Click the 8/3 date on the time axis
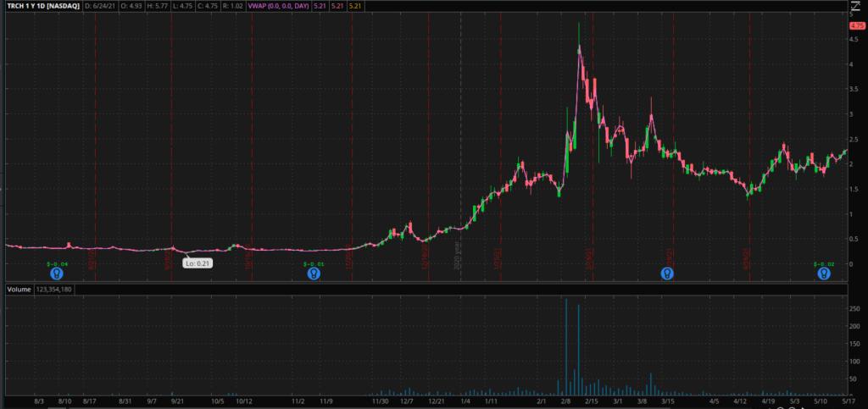Viewport: 868px width, 409px height. (x=37, y=402)
